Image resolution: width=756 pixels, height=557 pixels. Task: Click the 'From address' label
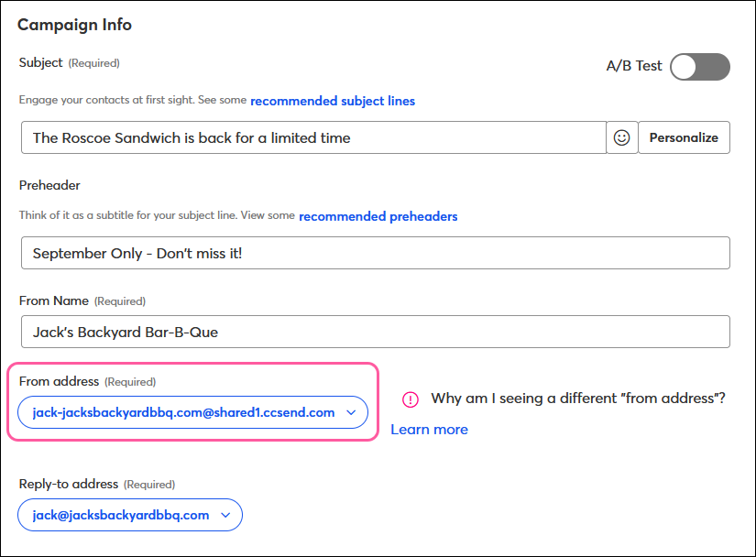tap(59, 381)
